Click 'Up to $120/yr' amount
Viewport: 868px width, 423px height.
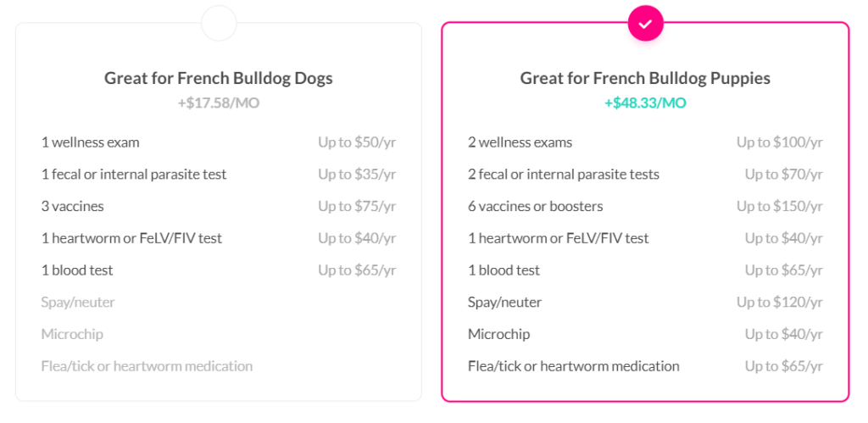pos(779,302)
